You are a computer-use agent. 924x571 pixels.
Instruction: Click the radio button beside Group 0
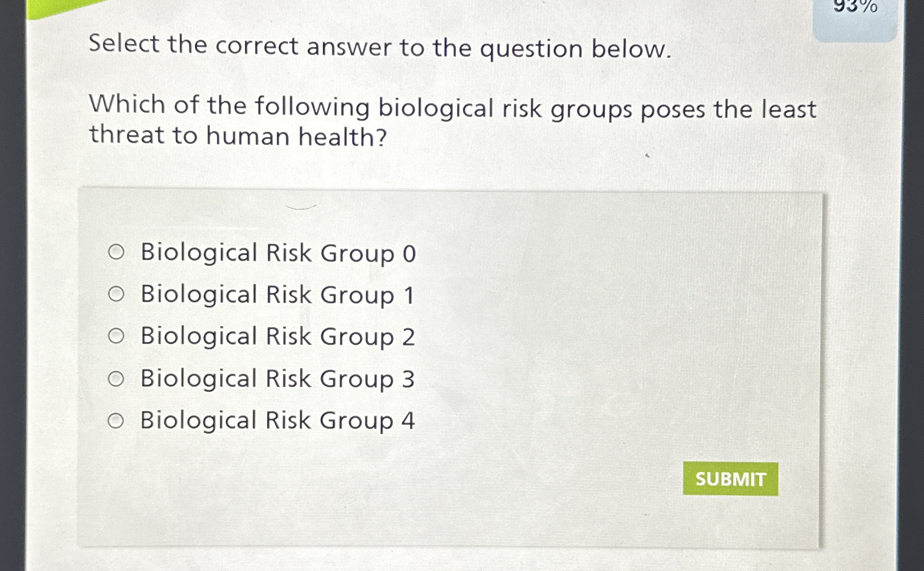click(117, 253)
